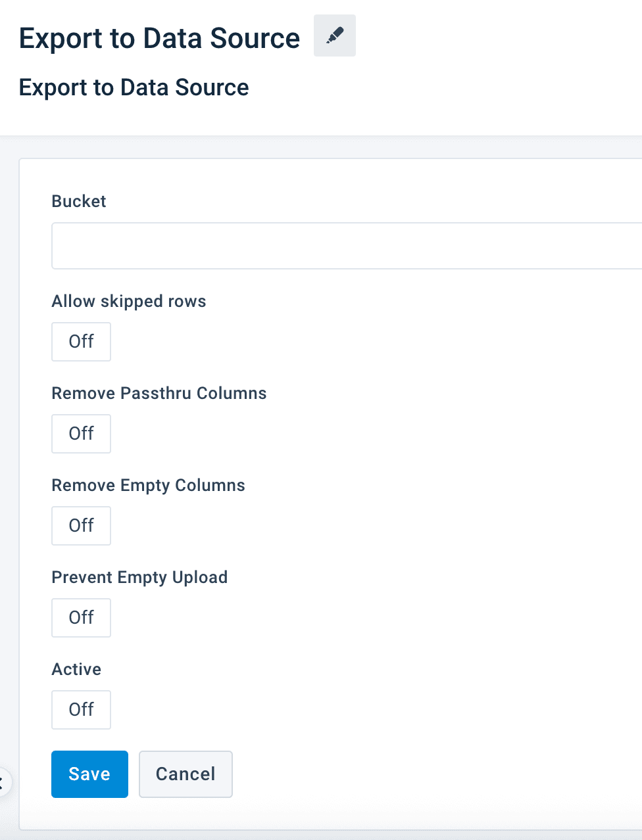642x840 pixels.
Task: Click the Active label text
Action: pyautogui.click(x=76, y=669)
